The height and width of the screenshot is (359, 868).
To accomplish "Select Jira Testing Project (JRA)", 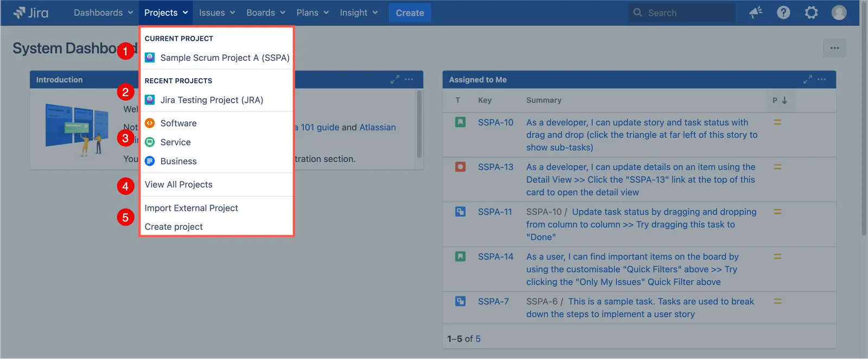I will (x=217, y=100).
